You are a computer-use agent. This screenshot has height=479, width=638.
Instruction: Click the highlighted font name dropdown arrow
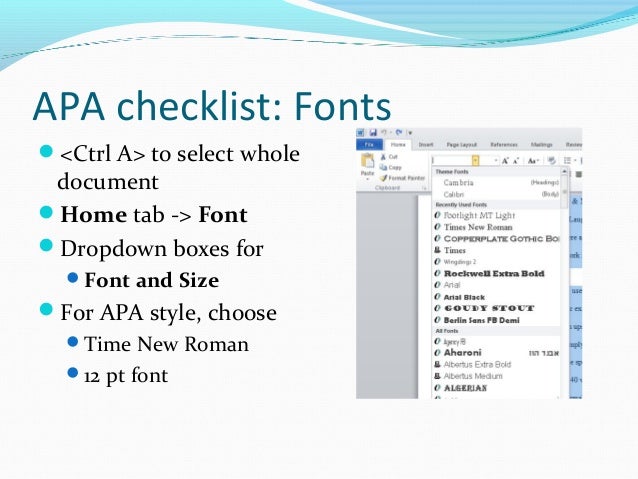(476, 160)
